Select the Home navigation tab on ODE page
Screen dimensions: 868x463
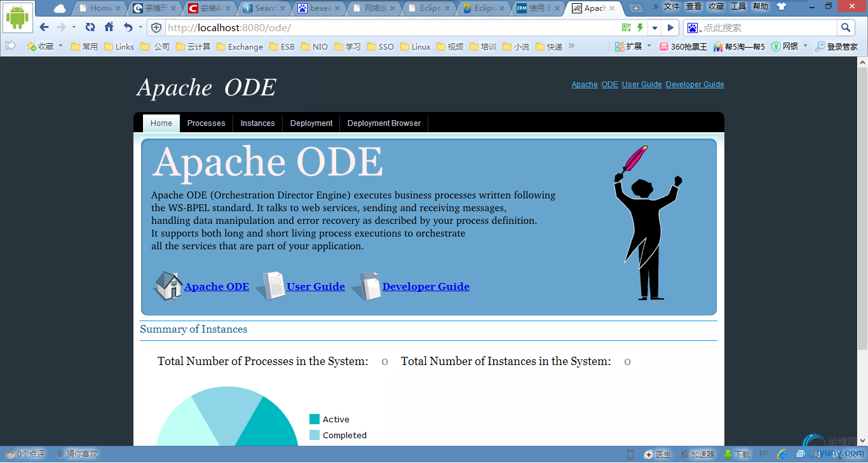tap(161, 123)
